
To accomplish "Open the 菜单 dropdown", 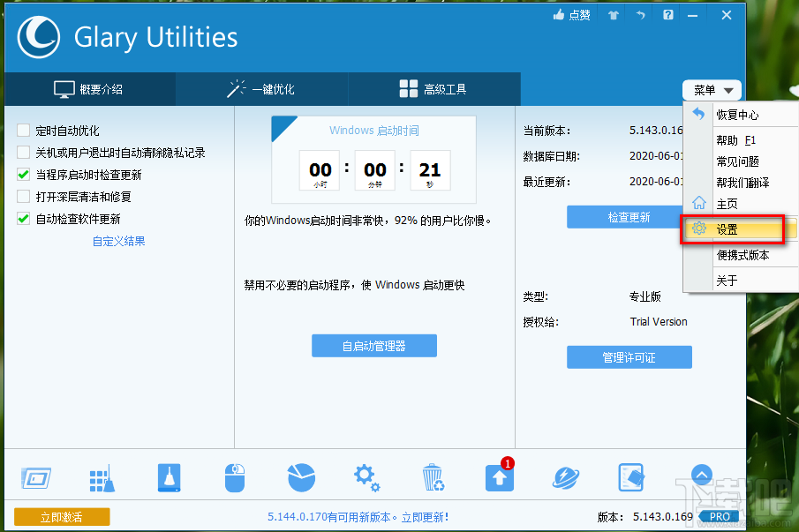I will point(712,89).
